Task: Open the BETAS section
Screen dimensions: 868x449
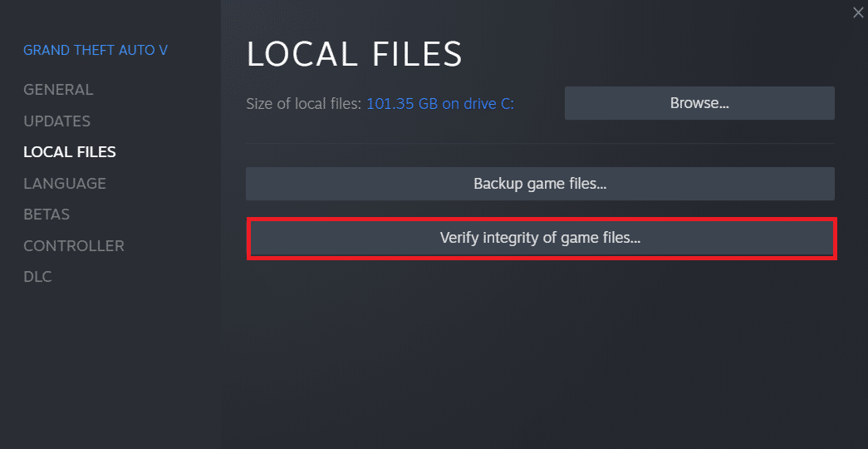Action: [x=47, y=214]
